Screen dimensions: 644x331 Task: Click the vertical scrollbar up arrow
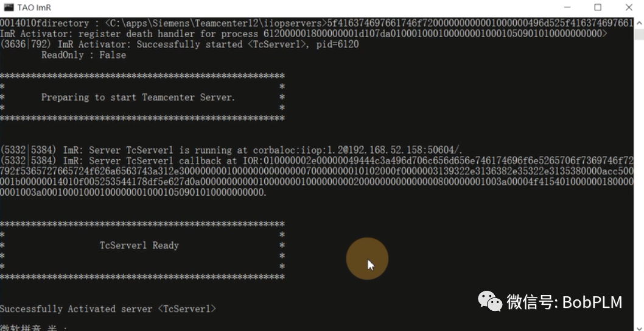639,23
